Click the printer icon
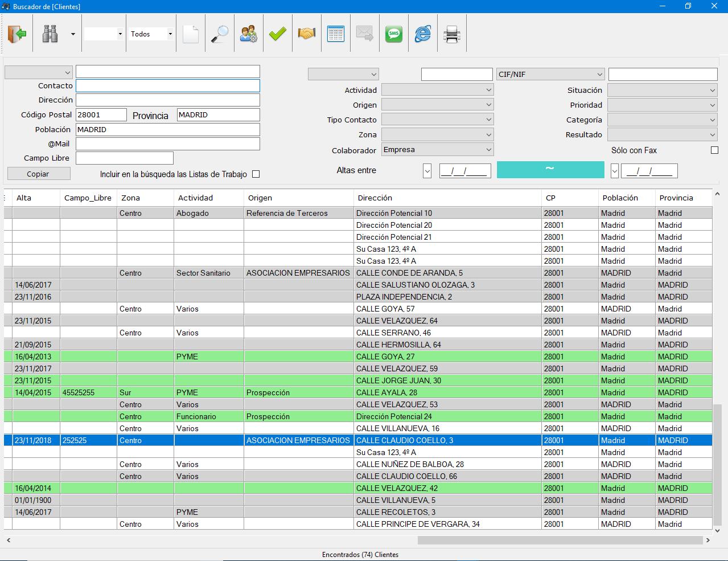 click(x=452, y=34)
